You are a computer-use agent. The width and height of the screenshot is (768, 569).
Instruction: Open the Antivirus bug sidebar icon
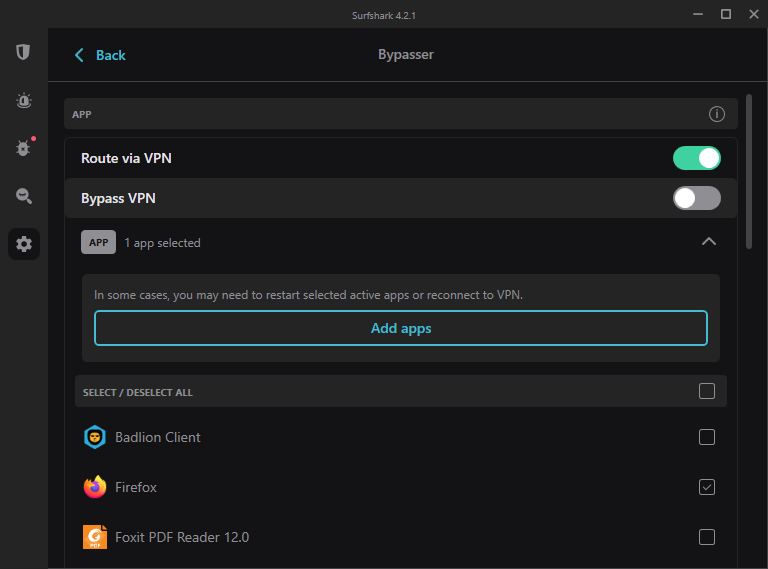pos(23,148)
